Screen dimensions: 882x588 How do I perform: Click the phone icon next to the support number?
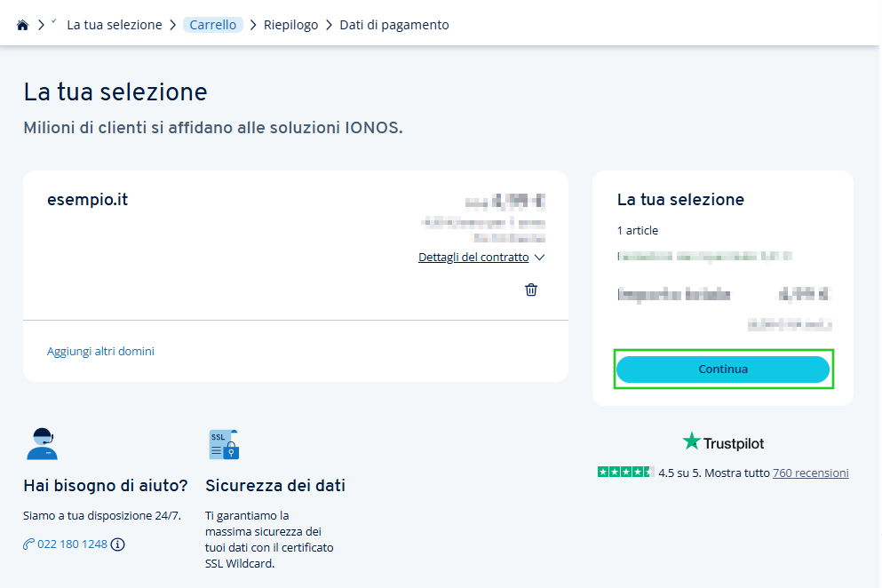[x=27, y=544]
